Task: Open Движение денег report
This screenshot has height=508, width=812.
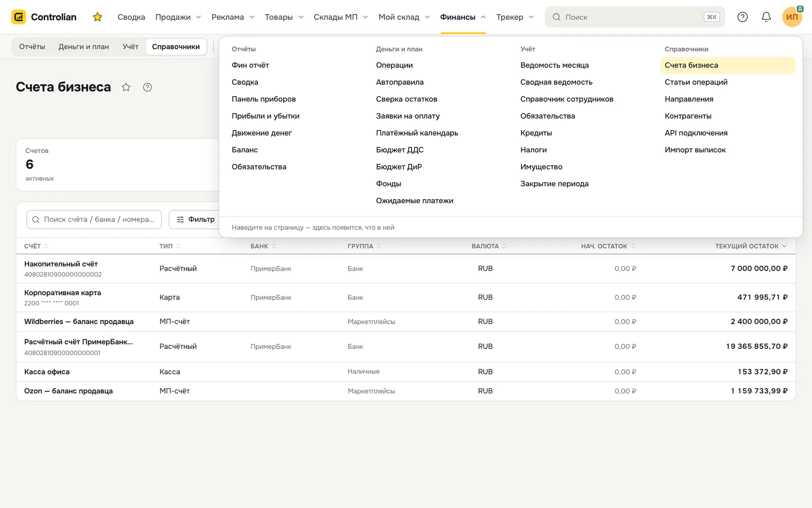Action: (262, 133)
